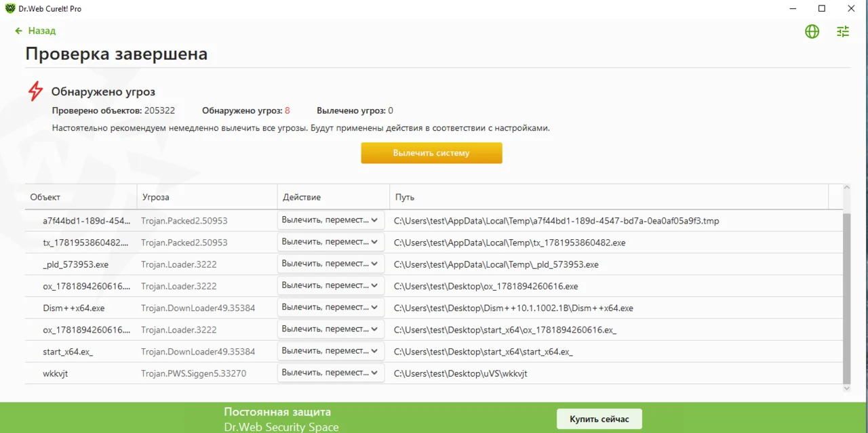Image resolution: width=868 pixels, height=433 pixels.
Task: Click scrollbar up arrow of threat list
Action: pos(846,188)
